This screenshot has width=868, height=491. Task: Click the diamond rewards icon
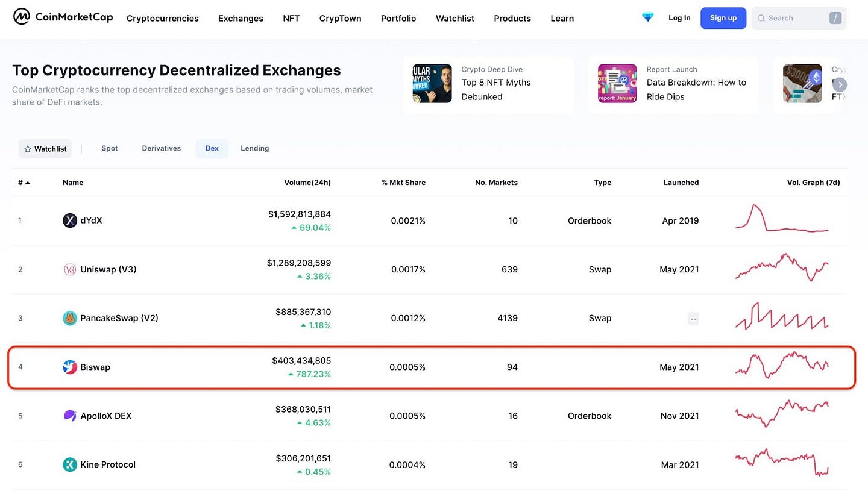tap(648, 18)
